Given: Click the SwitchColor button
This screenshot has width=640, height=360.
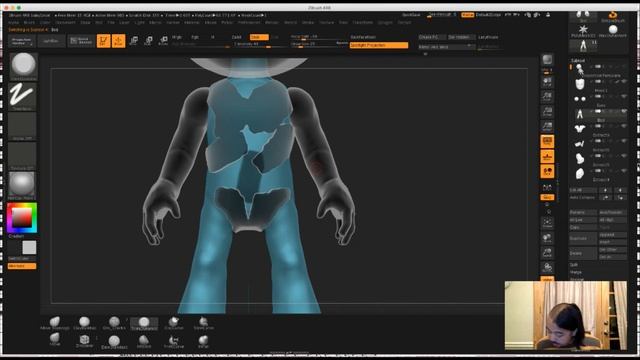Looking at the screenshot, I should 22,258.
